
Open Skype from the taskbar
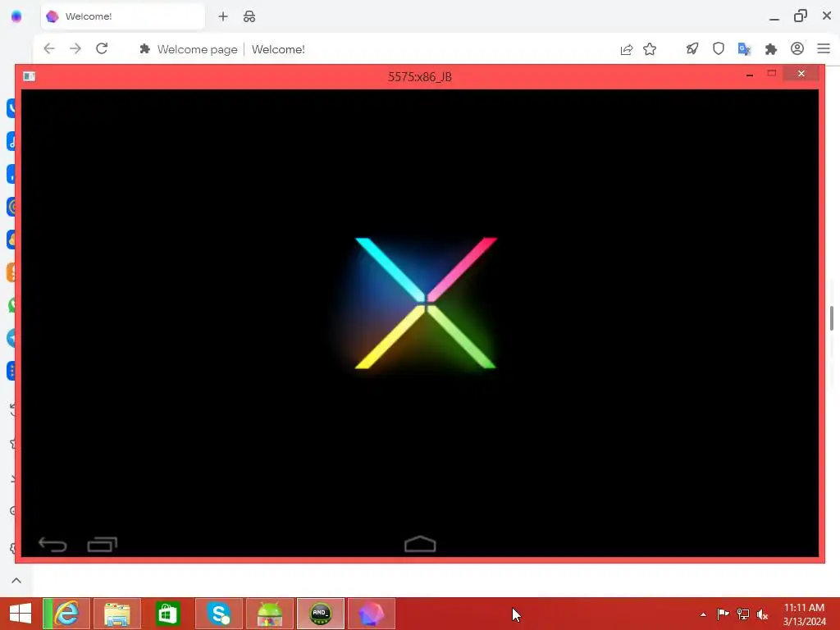pyautogui.click(x=218, y=614)
